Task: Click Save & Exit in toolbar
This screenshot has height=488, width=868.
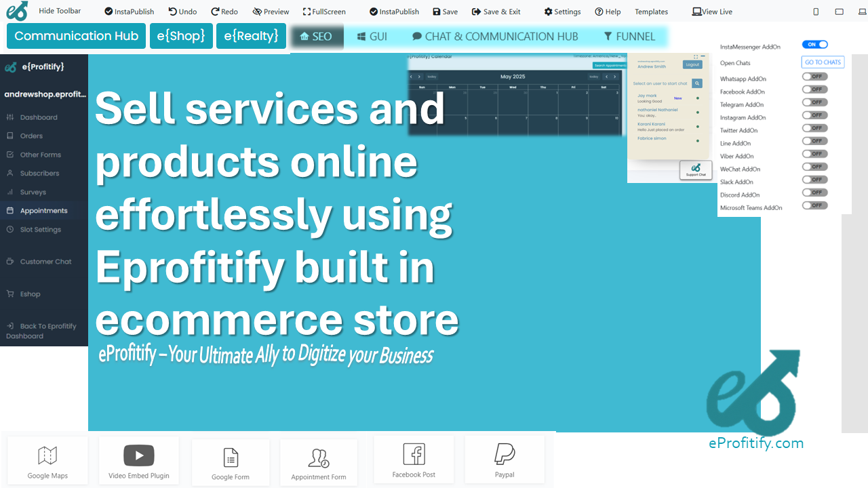Action: pos(496,12)
